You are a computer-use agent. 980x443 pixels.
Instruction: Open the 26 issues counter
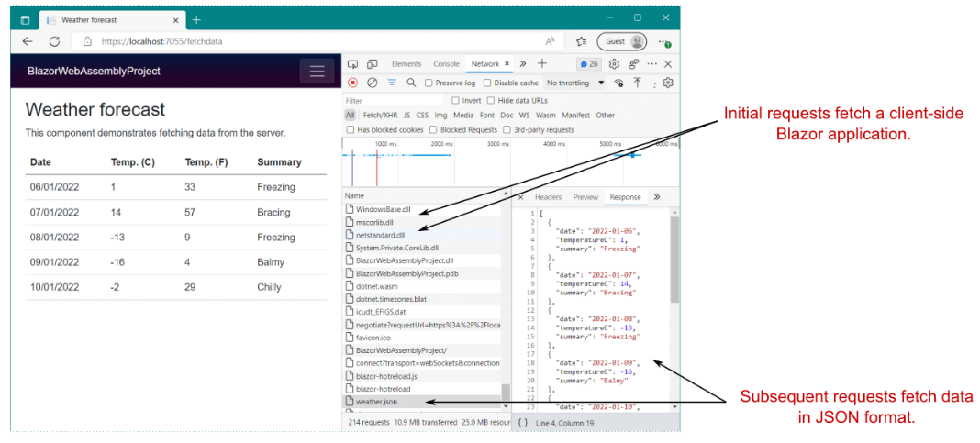pyautogui.click(x=589, y=63)
